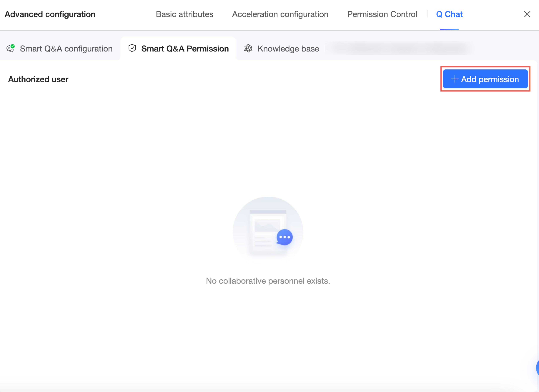Close the Advanced configuration panel
Screen dimensions: 539x392
click(527, 14)
